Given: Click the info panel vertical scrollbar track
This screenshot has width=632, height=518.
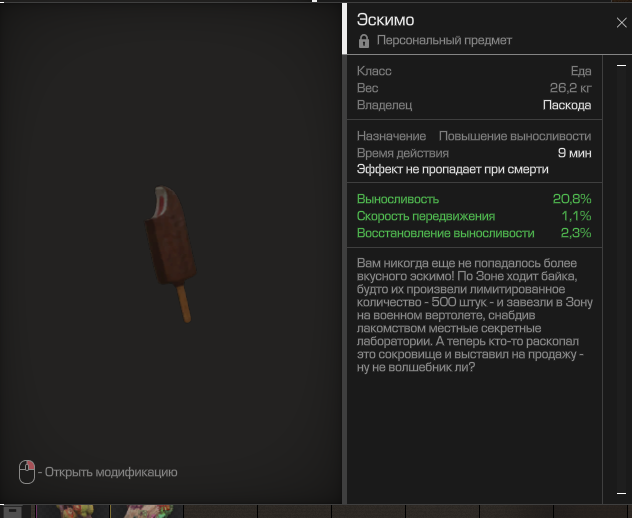Looking at the screenshot, I should tap(621, 279).
